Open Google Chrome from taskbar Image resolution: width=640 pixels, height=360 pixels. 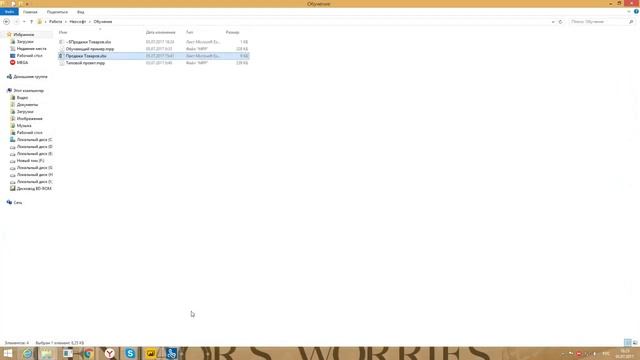(x=87, y=353)
